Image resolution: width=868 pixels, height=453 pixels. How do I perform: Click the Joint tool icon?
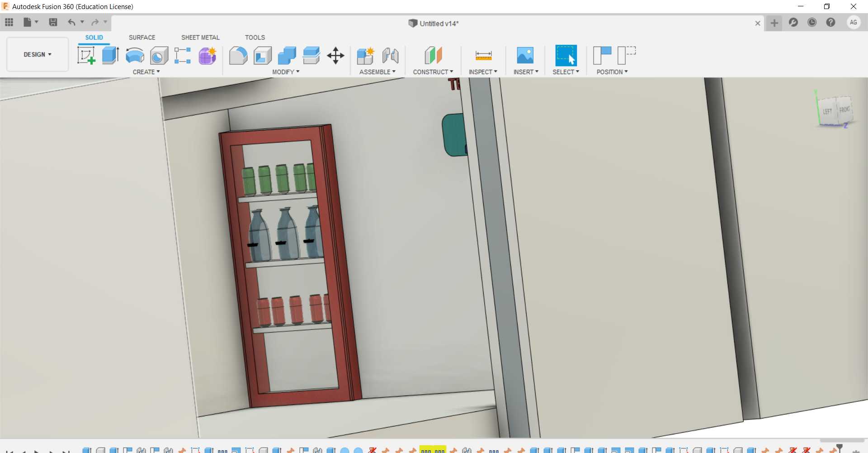pyautogui.click(x=390, y=56)
